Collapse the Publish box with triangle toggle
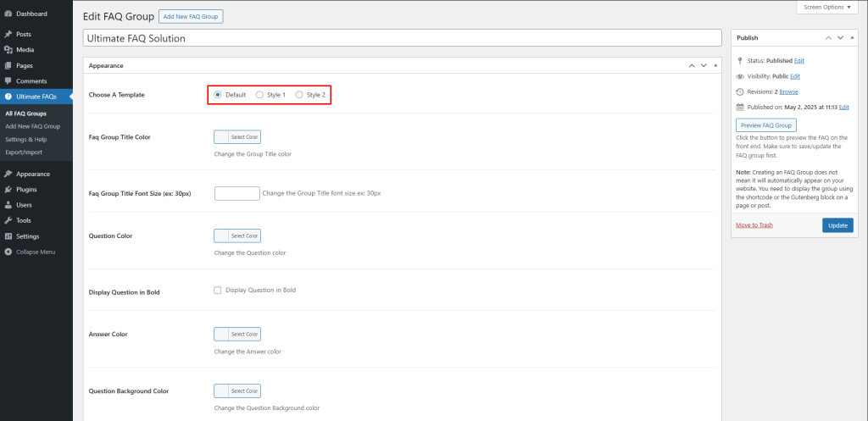Image resolution: width=868 pixels, height=421 pixels. (852, 37)
